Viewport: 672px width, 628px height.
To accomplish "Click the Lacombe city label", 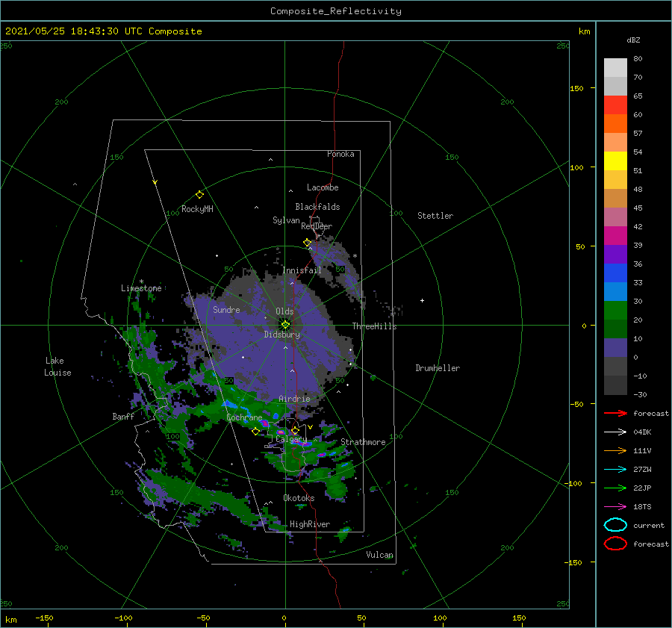I will click(323, 187).
